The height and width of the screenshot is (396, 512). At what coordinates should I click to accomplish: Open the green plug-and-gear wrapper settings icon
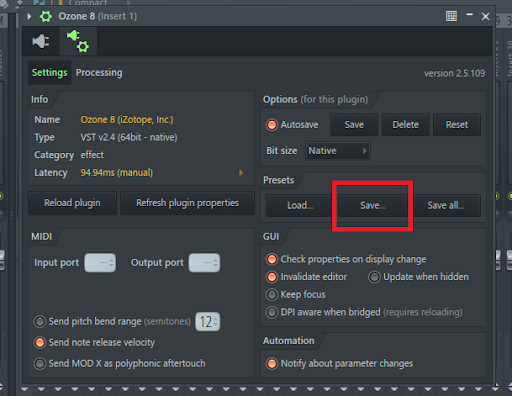point(78,41)
